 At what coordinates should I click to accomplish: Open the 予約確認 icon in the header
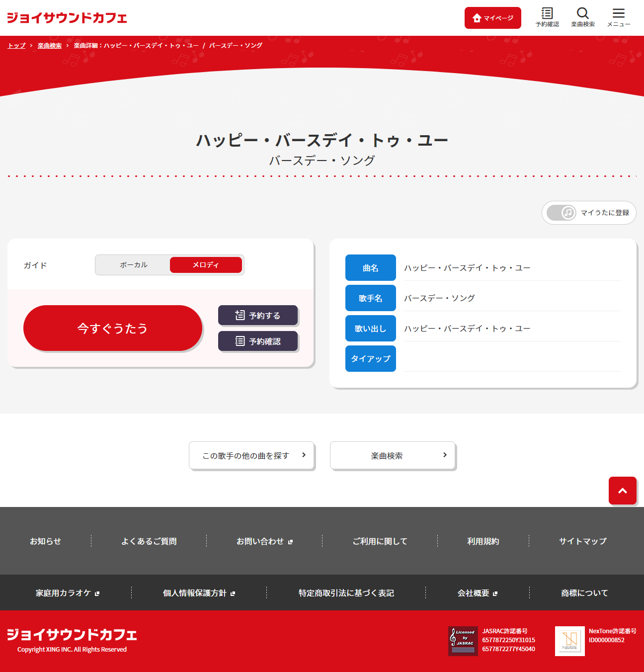[x=547, y=17]
